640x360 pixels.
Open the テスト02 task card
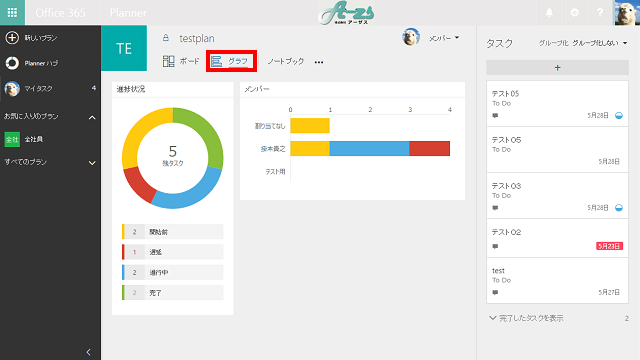coord(558,238)
